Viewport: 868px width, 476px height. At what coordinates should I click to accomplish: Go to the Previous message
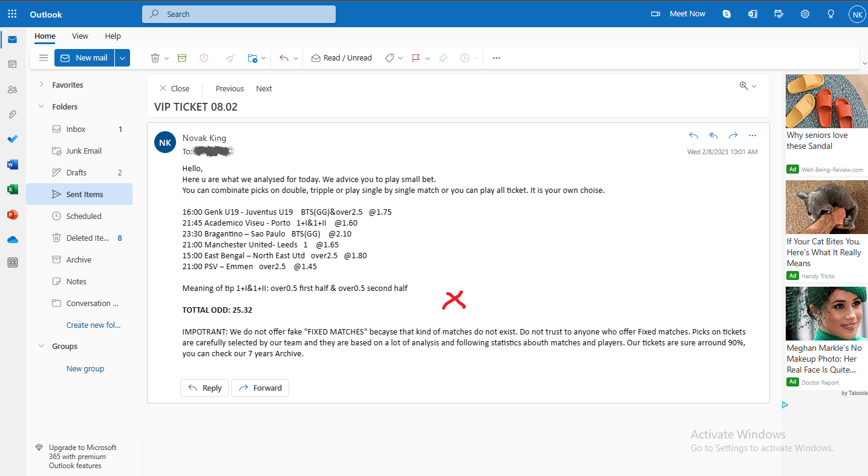230,88
